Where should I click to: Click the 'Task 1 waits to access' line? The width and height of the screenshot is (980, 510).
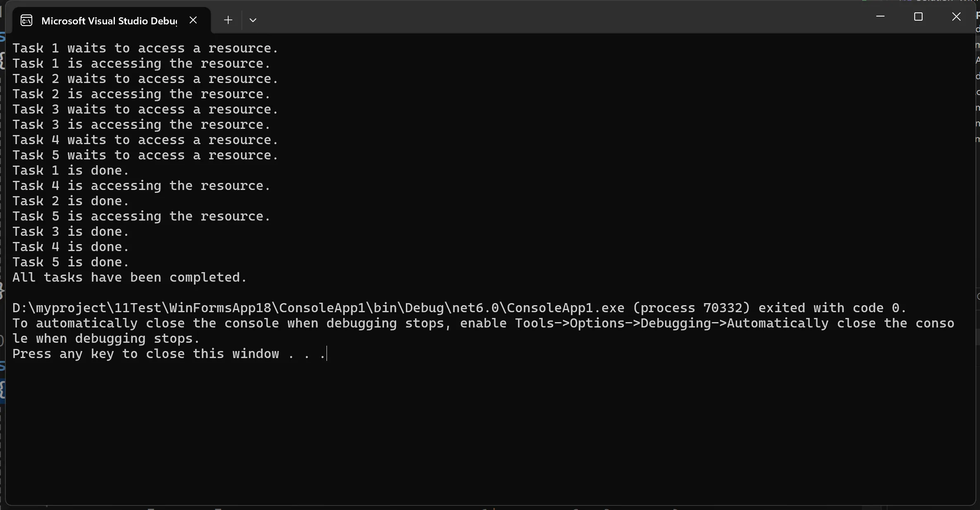[145, 48]
